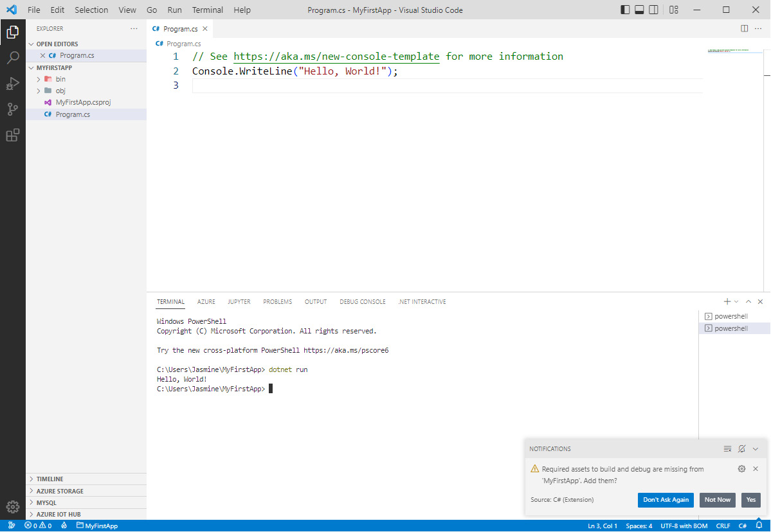Switch to the Jupyter panel tab
The image size is (771, 532).
239,301
